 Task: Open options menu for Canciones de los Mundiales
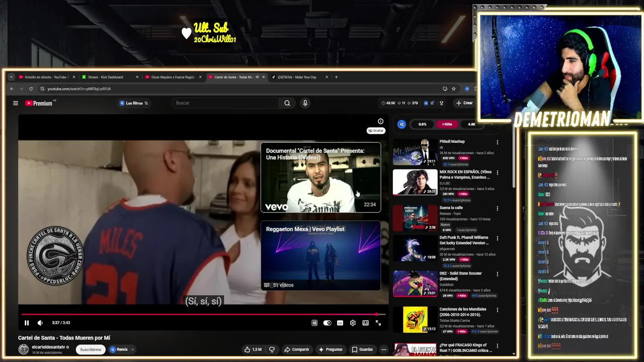click(498, 310)
